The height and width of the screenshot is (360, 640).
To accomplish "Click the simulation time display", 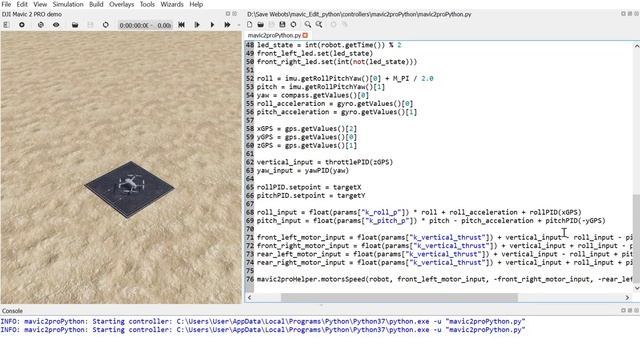I will coord(145,25).
